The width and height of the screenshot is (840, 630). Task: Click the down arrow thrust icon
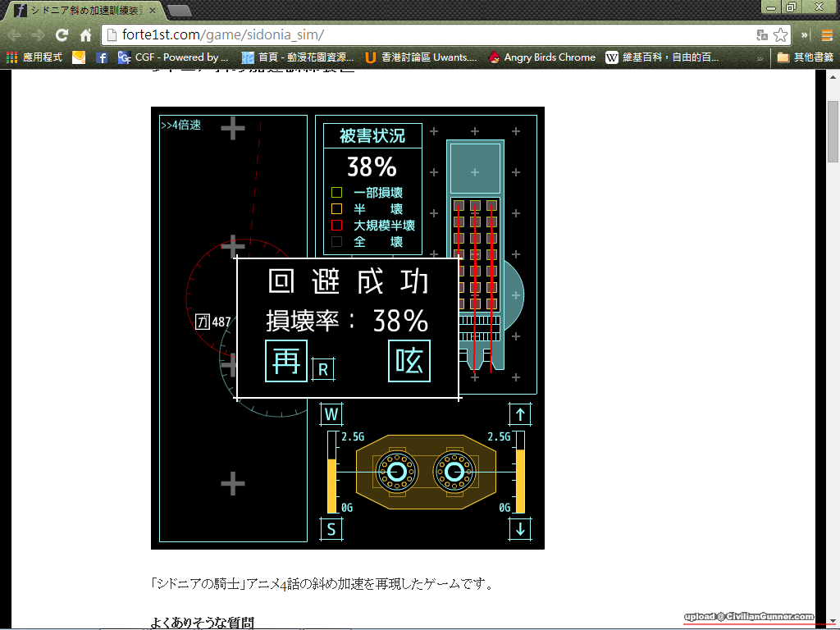[520, 529]
